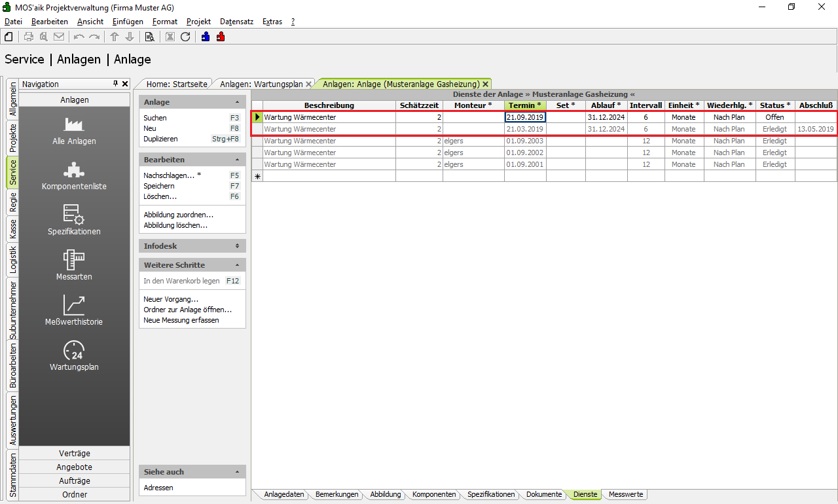The width and height of the screenshot is (838, 504).
Task: Click the Termin column header
Action: tap(525, 105)
